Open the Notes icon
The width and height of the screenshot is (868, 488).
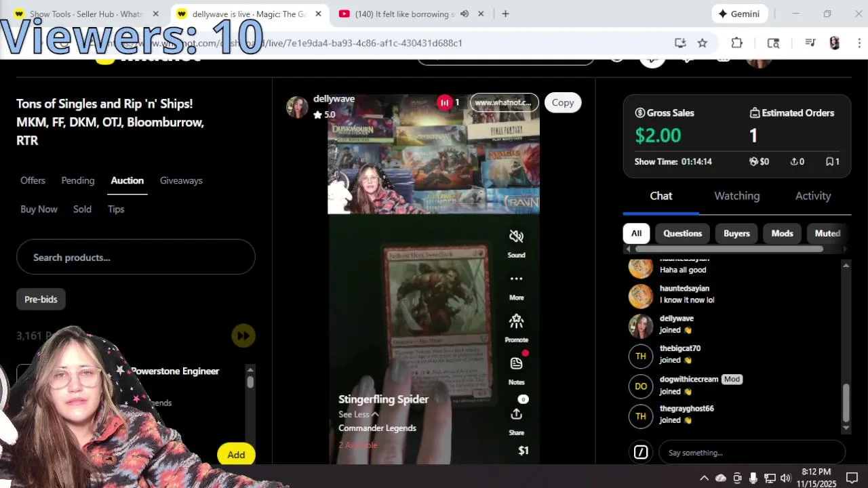[516, 363]
